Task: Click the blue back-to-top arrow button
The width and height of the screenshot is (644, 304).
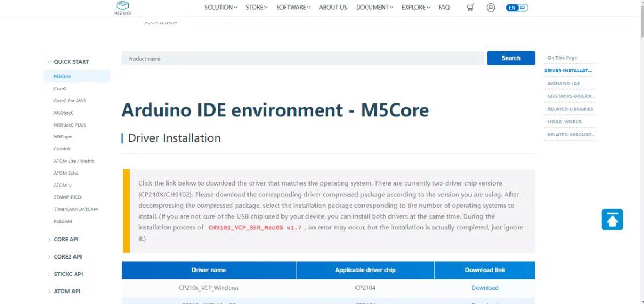Action: (612, 219)
